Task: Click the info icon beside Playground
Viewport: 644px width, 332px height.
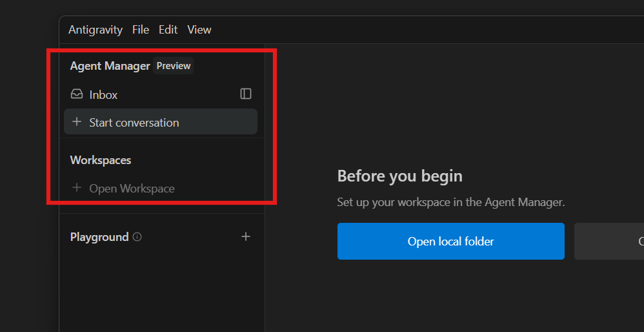Action: (137, 237)
